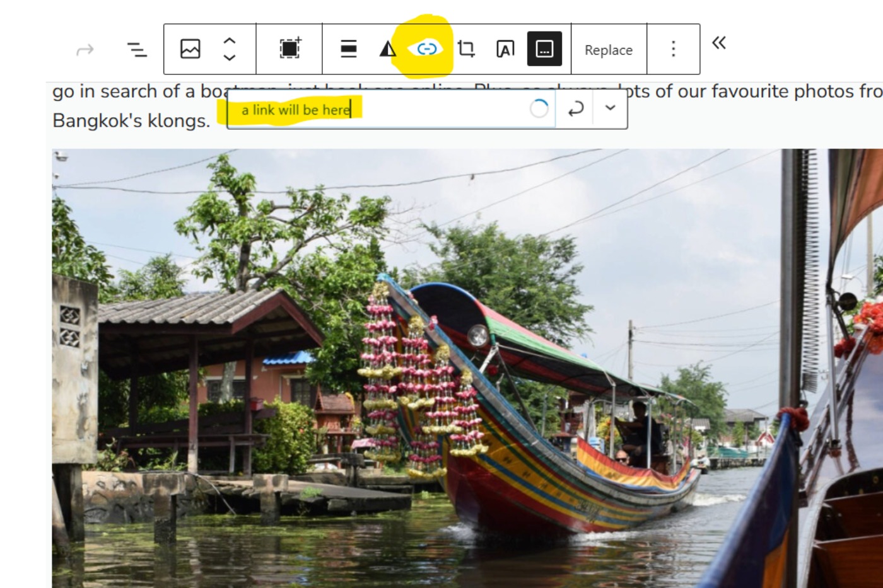Image resolution: width=883 pixels, height=588 pixels.
Task: Open the image alignment options
Action: (348, 49)
